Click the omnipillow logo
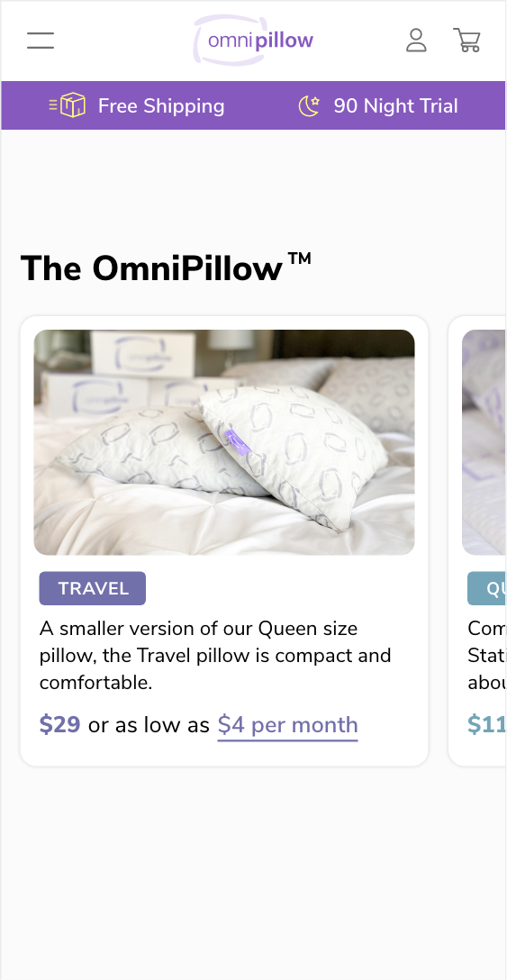Screen dimensions: 507x980 coord(253,41)
